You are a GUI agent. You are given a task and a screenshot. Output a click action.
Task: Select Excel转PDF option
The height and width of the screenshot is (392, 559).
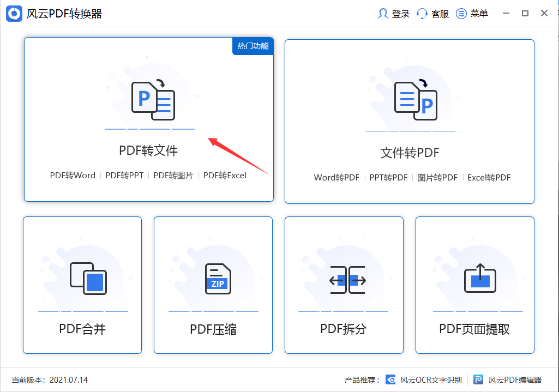tap(489, 177)
